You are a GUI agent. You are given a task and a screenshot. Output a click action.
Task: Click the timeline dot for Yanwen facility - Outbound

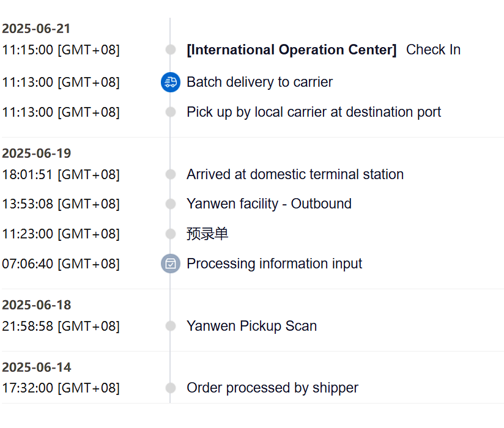point(171,204)
